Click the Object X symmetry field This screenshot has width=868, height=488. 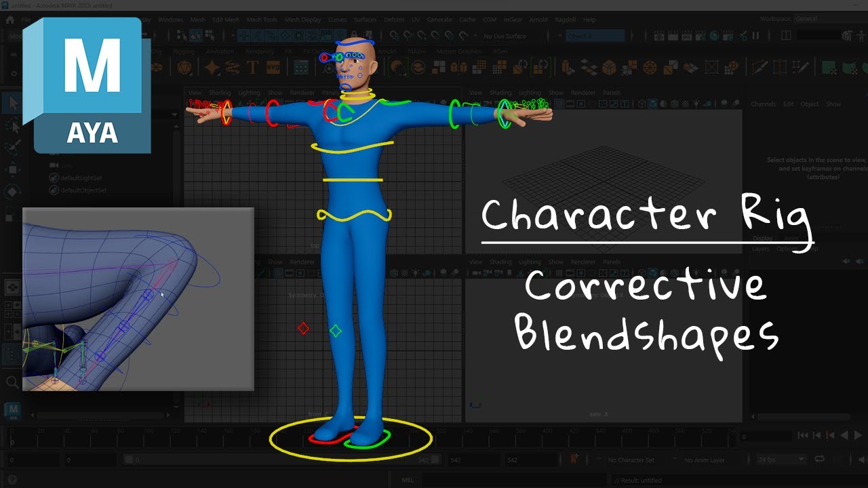tap(595, 36)
